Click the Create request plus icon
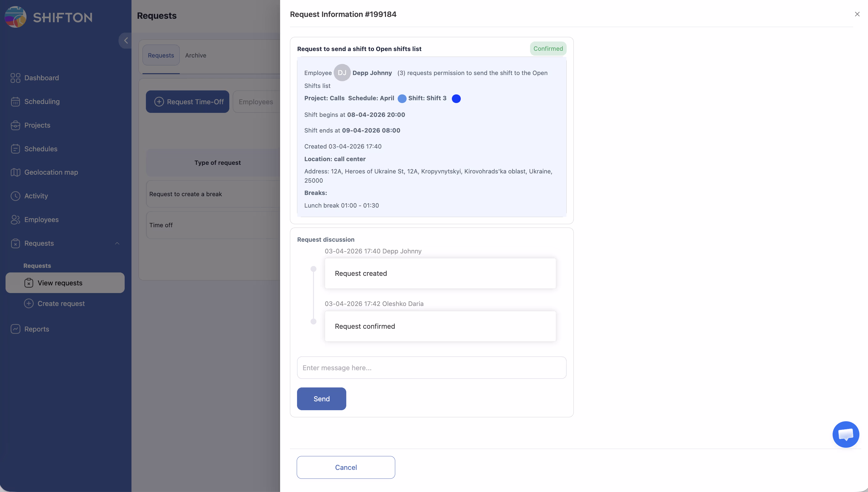The image size is (868, 492). click(29, 304)
